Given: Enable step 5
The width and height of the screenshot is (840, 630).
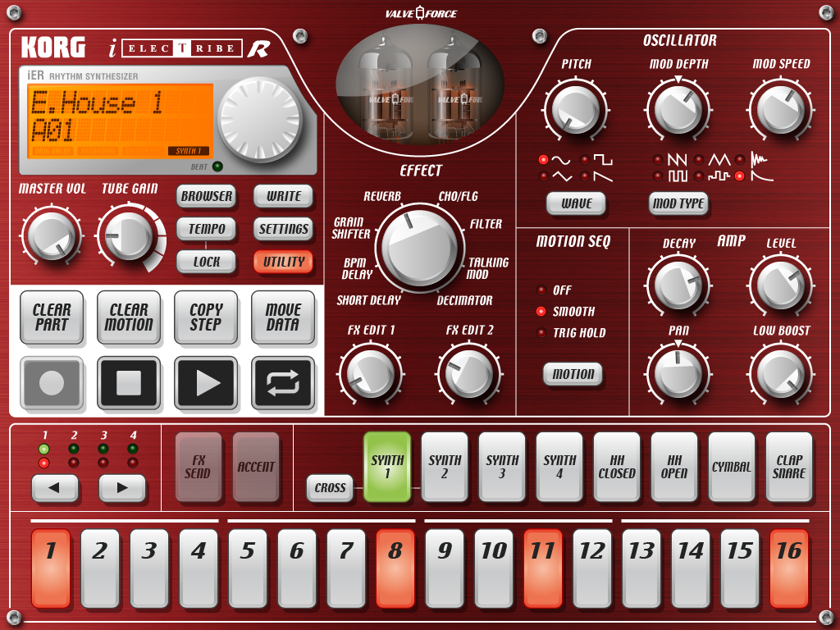Looking at the screenshot, I should point(248,568).
